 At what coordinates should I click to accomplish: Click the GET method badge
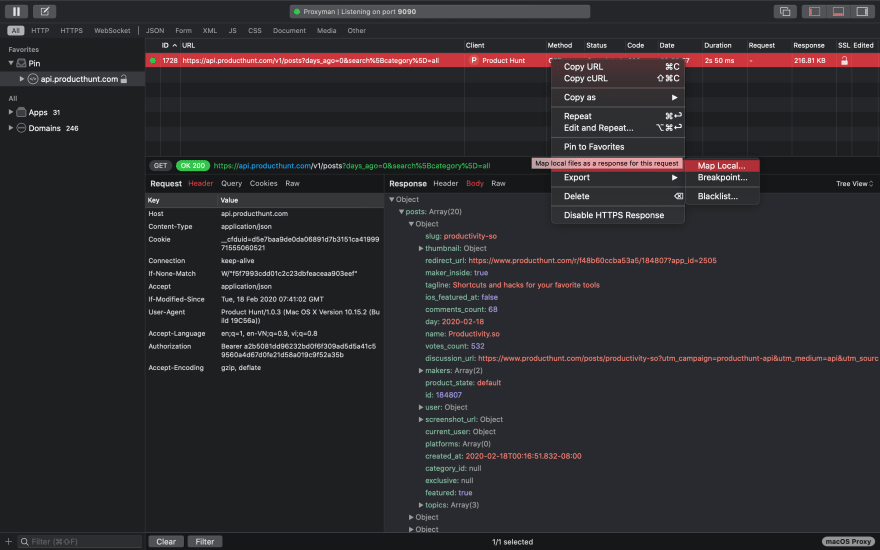(161, 166)
